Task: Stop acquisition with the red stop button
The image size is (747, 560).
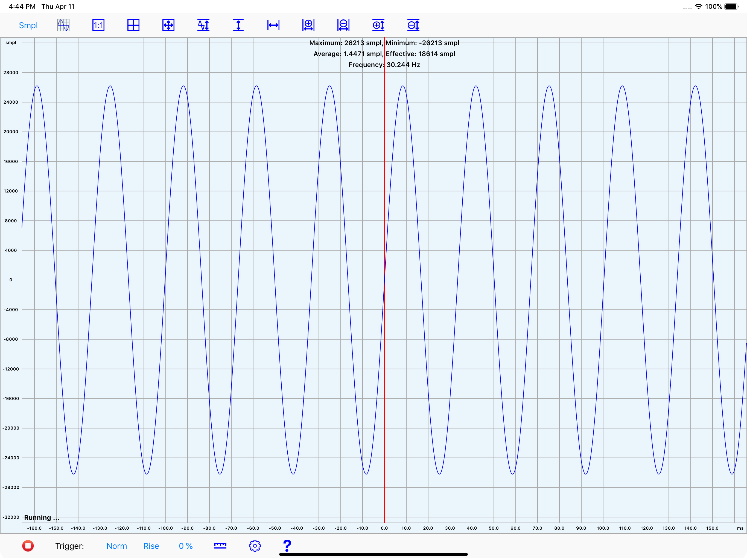Action: pyautogui.click(x=28, y=546)
